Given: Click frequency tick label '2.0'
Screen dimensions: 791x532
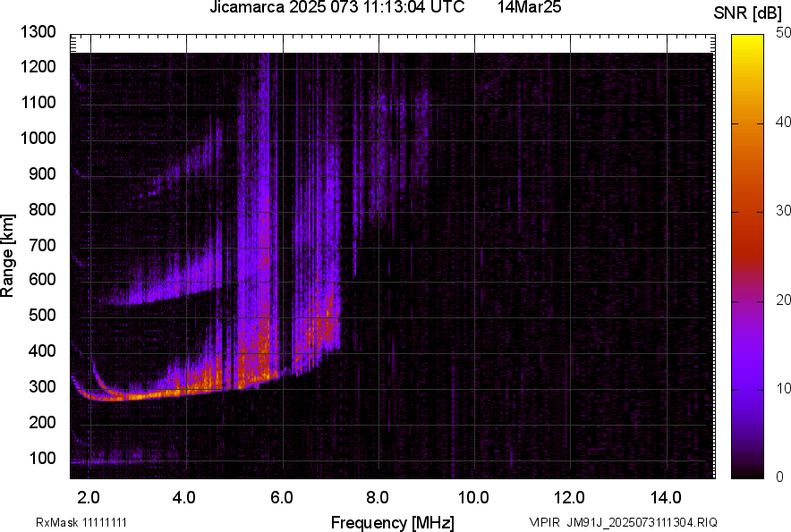Looking at the screenshot, I should (x=89, y=498).
